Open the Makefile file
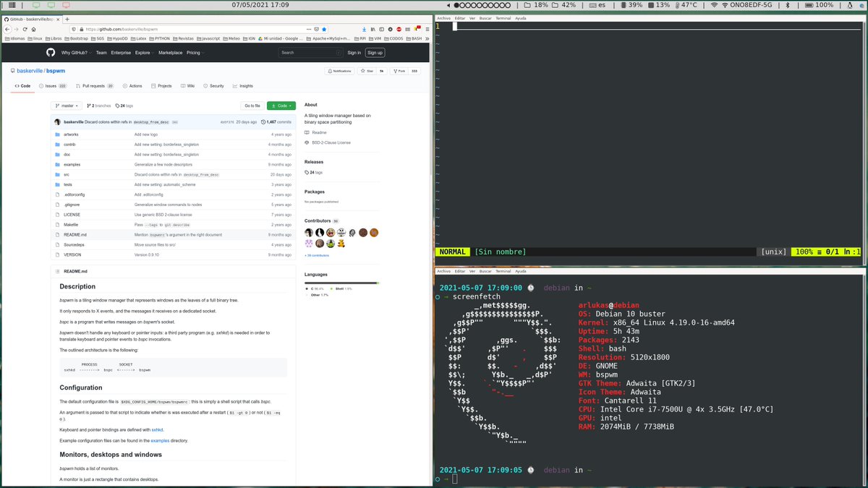 [71, 225]
